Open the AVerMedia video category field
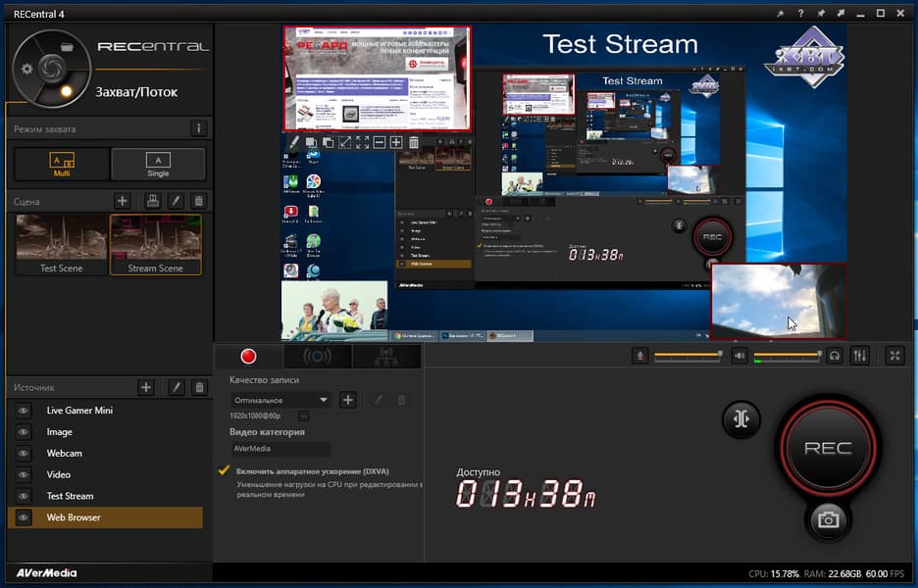This screenshot has width=918, height=588. 280,449
